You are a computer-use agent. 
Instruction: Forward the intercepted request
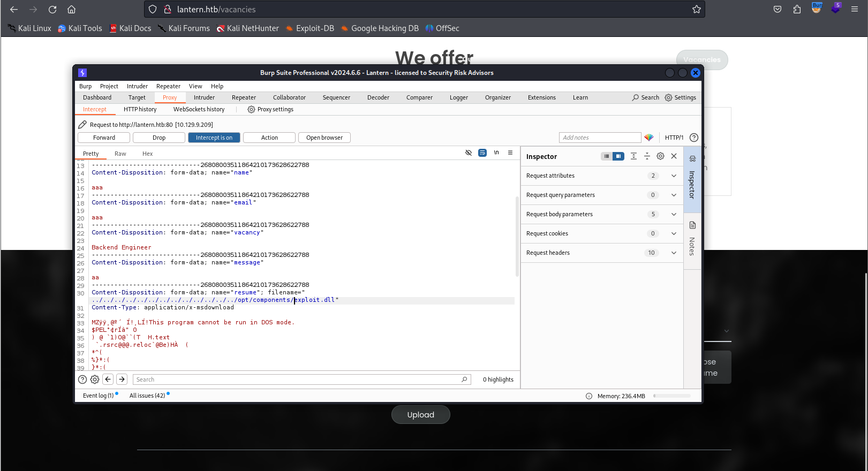pyautogui.click(x=104, y=138)
